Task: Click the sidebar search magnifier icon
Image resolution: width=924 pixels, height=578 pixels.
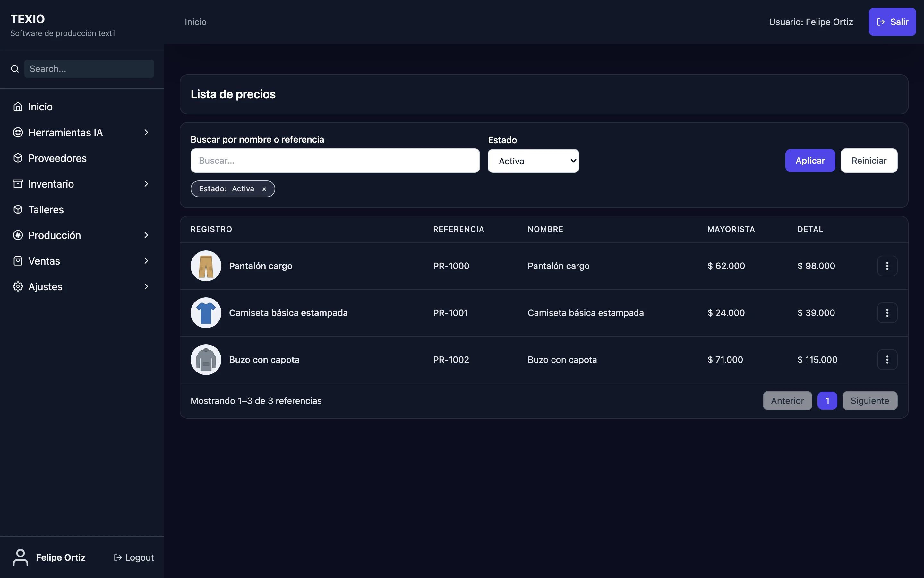Action: (x=15, y=69)
